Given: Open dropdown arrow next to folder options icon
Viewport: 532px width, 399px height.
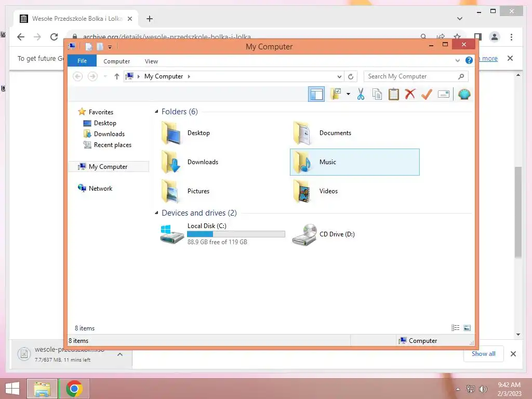Looking at the screenshot, I should pos(348,94).
